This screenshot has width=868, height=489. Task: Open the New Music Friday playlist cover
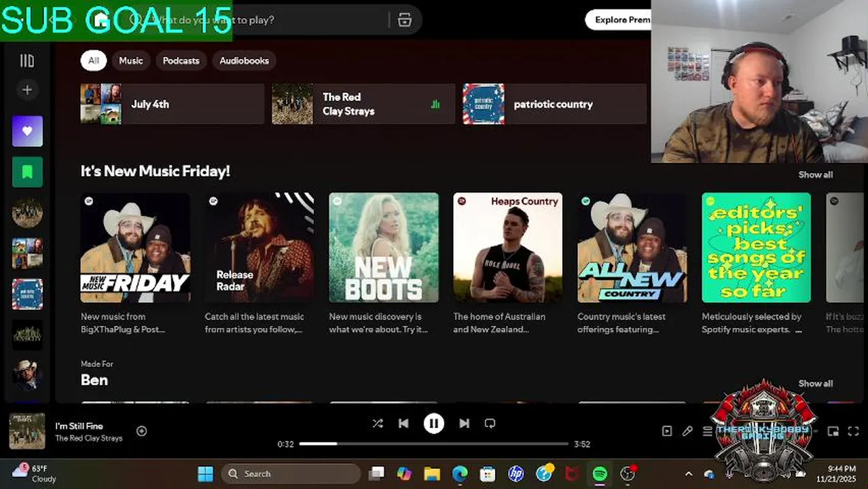pyautogui.click(x=135, y=247)
